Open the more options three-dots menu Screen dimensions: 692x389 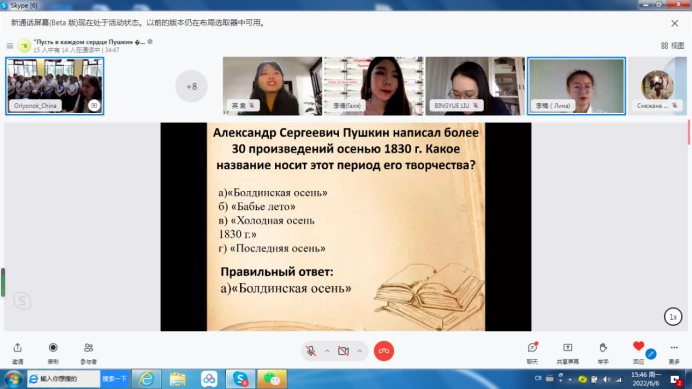(674, 348)
